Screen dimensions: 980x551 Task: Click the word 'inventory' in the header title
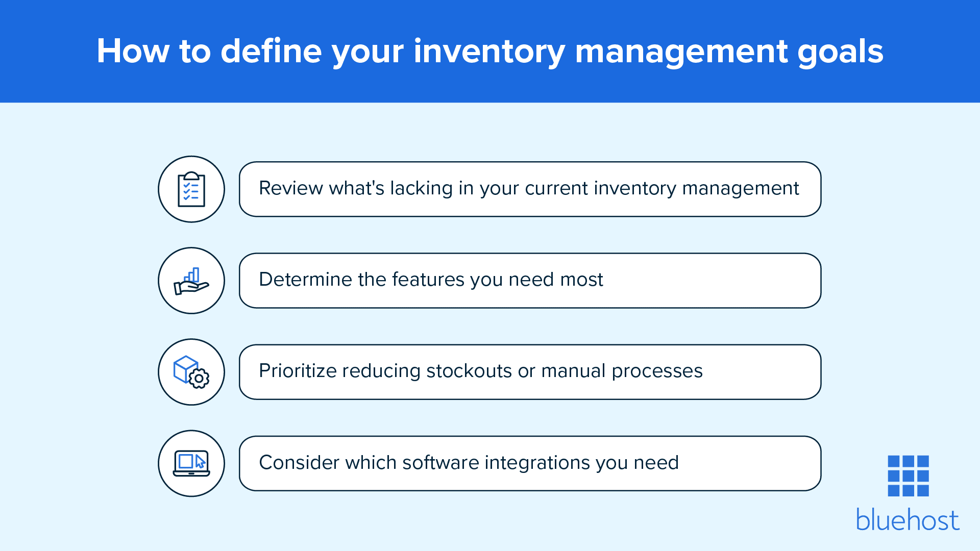click(489, 53)
